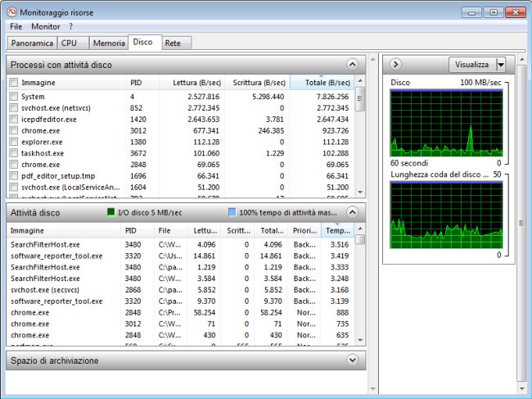Click up arrow of disk activity list scrollbar
532x399 pixels.
coord(360,229)
